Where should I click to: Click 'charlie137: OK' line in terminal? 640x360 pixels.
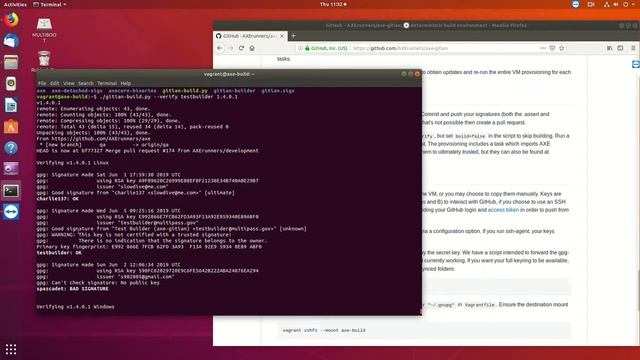58,199
